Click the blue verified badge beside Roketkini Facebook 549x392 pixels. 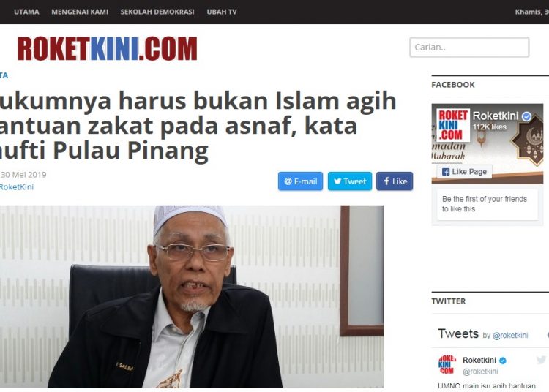[526, 116]
